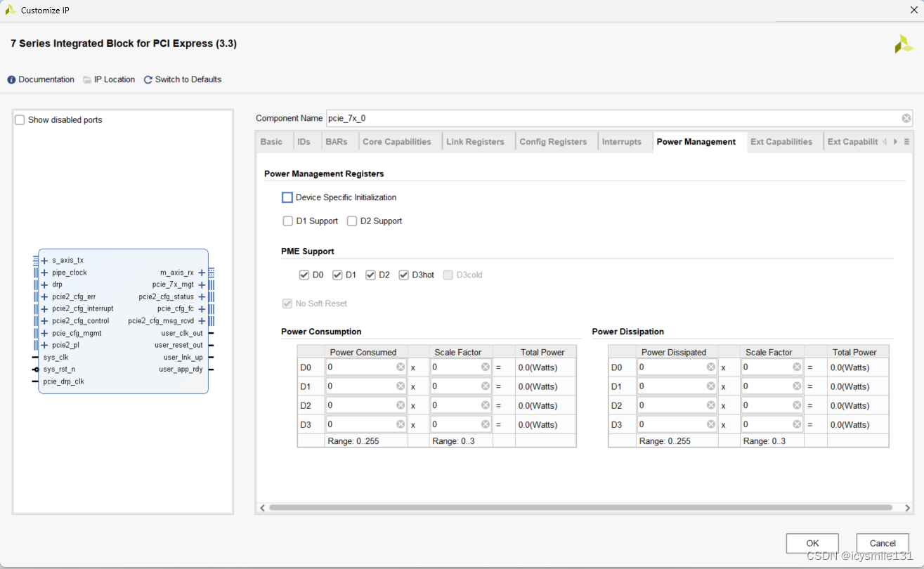Uncheck PME Support D2
The width and height of the screenshot is (924, 569).
pyautogui.click(x=370, y=275)
